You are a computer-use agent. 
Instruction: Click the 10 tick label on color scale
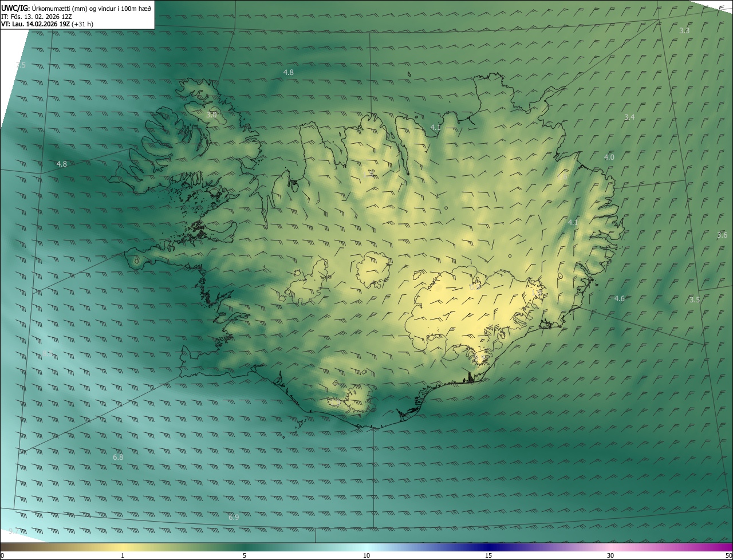pyautogui.click(x=366, y=555)
